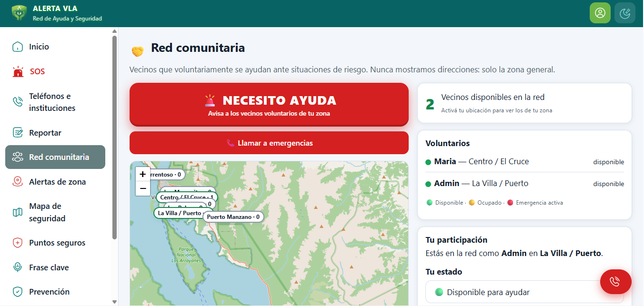Click the Puerto Manzano map marker

(x=233, y=217)
